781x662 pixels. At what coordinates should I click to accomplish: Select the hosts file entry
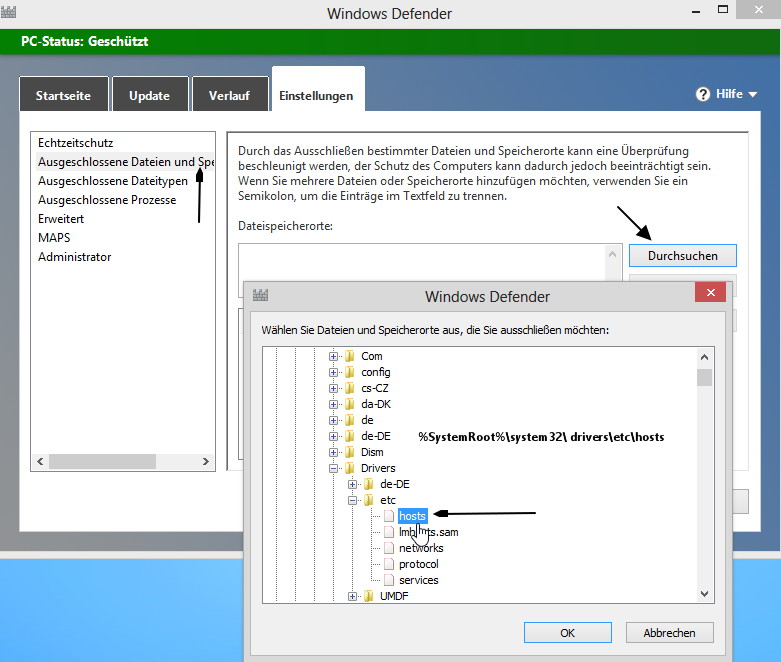tap(412, 516)
